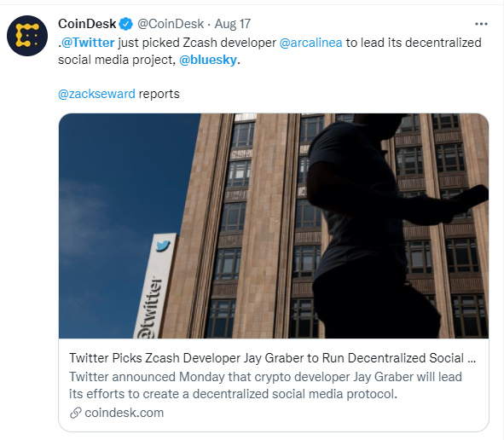504x440 pixels.
Task: Click the Twitter bird logo on the sign
Action: point(163,246)
